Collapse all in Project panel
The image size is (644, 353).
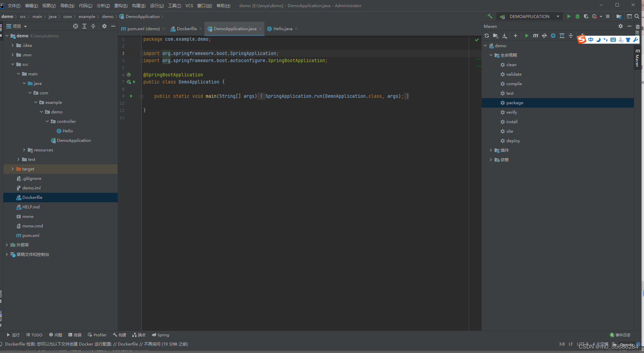click(x=93, y=26)
